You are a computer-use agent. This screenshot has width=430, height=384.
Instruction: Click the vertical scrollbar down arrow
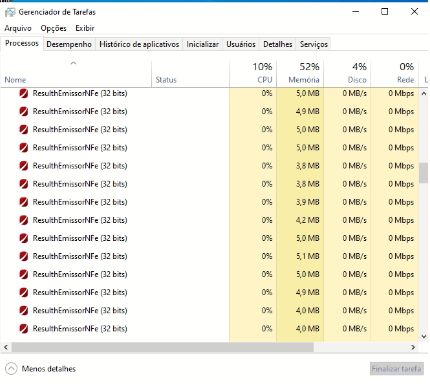click(x=424, y=336)
